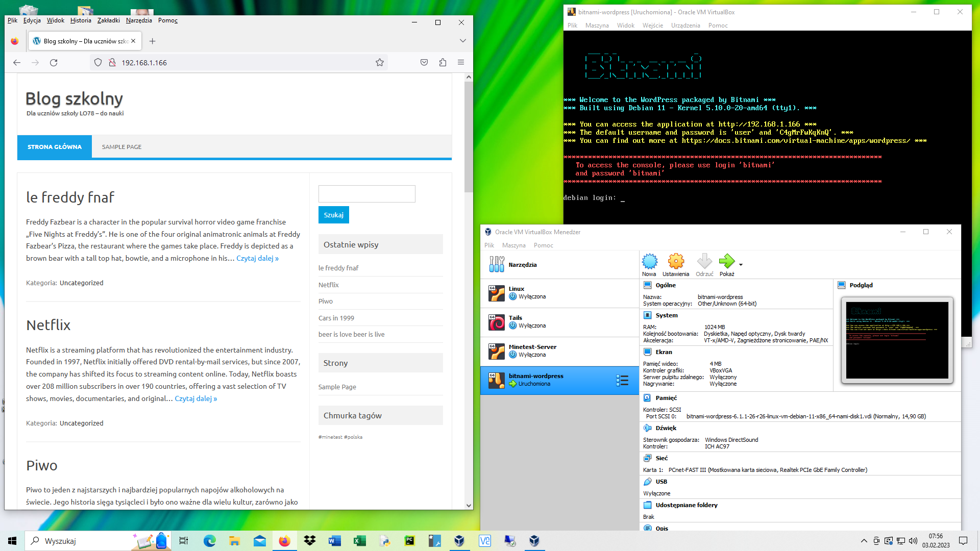Click the Narzędzia tools icon
980x551 pixels.
497,264
